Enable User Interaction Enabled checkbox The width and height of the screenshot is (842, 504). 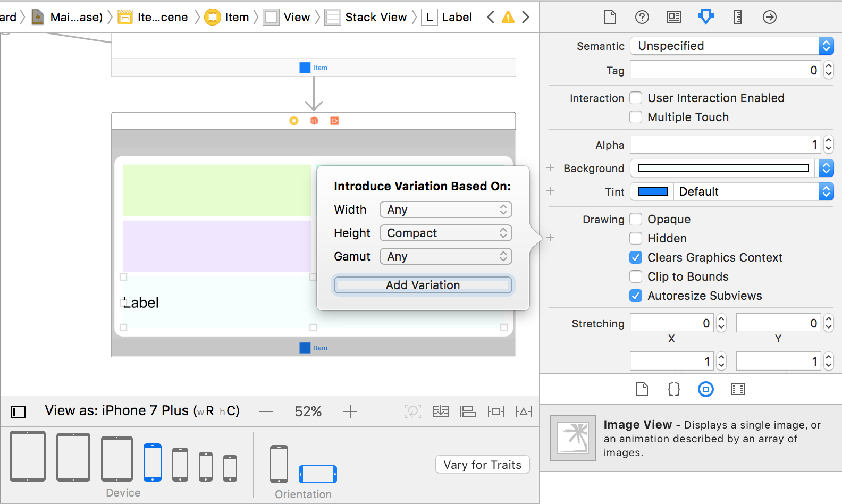click(x=636, y=98)
